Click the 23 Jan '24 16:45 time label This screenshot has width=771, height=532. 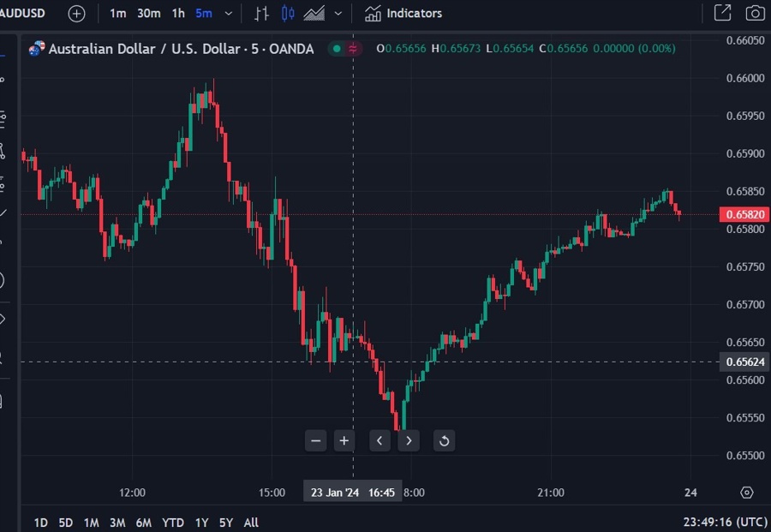pyautogui.click(x=353, y=493)
